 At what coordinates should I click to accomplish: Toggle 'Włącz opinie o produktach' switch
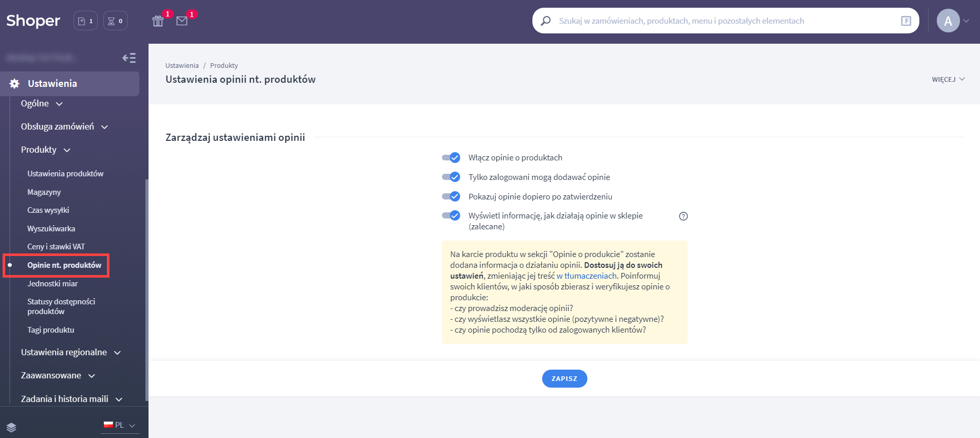coord(451,158)
